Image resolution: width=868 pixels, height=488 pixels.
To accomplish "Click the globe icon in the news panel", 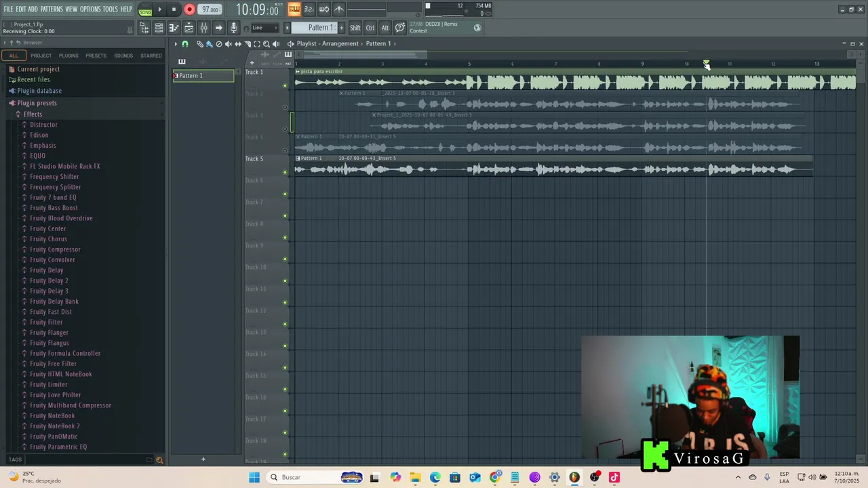I will tap(477, 28).
